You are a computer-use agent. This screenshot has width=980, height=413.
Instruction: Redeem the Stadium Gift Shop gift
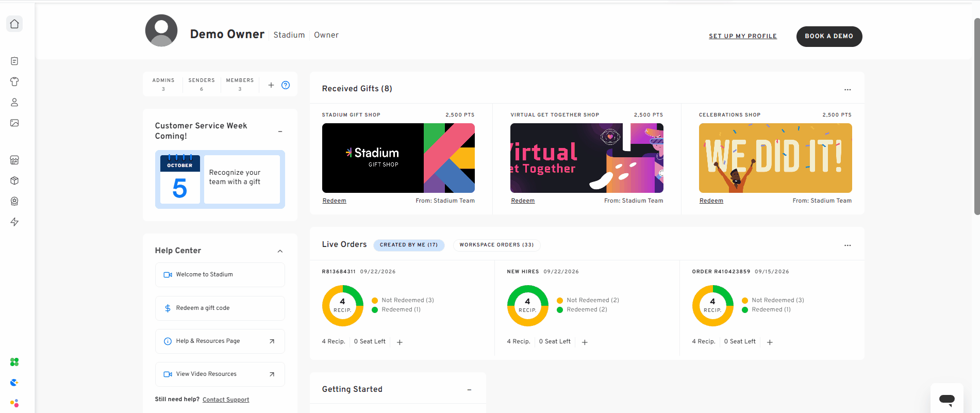click(x=334, y=201)
